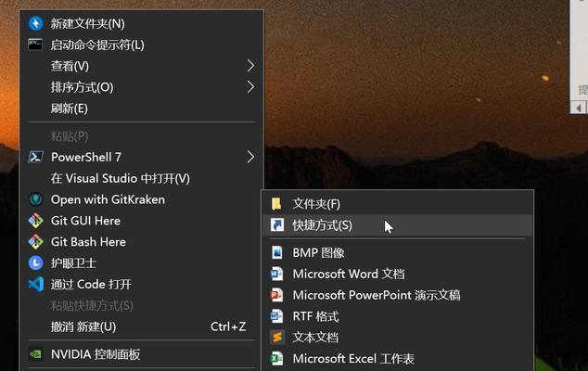Click the Microsoft Word document icon
Image resolution: width=588 pixels, height=371 pixels.
pyautogui.click(x=276, y=274)
